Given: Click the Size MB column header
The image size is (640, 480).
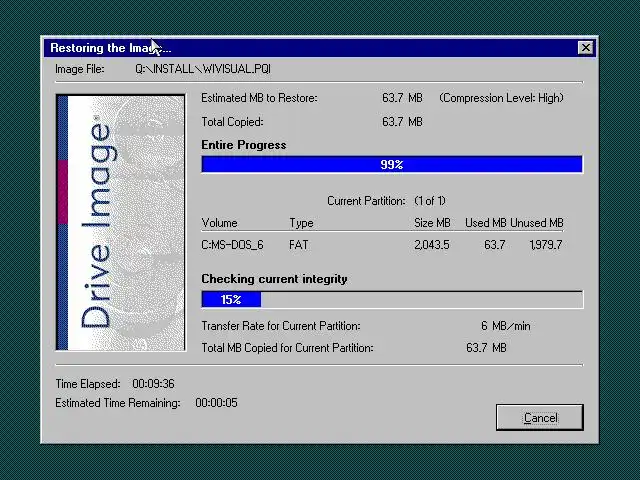Looking at the screenshot, I should pyautogui.click(x=432, y=223).
